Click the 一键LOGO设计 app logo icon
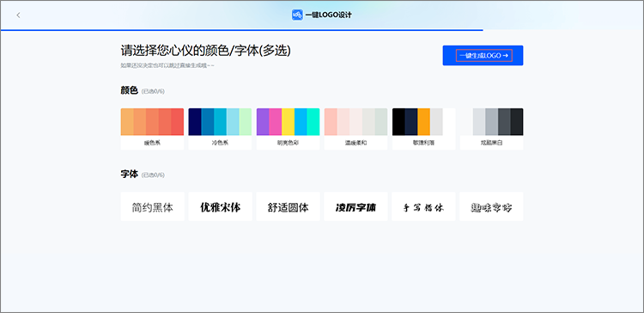Viewport: 644px width, 313px height. (297, 15)
